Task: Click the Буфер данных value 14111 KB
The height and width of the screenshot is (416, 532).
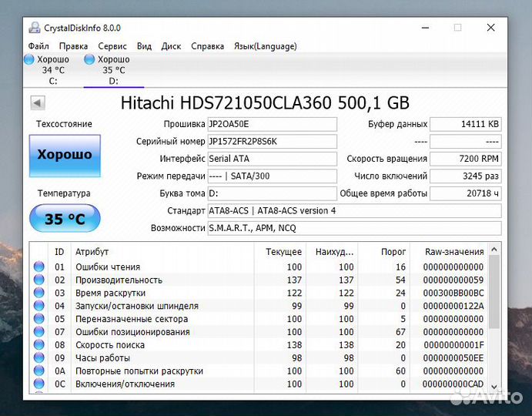Action: pyautogui.click(x=466, y=124)
